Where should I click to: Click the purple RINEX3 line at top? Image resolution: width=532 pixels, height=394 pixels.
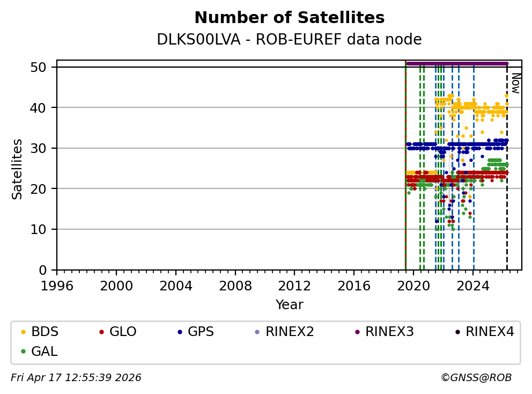click(456, 63)
